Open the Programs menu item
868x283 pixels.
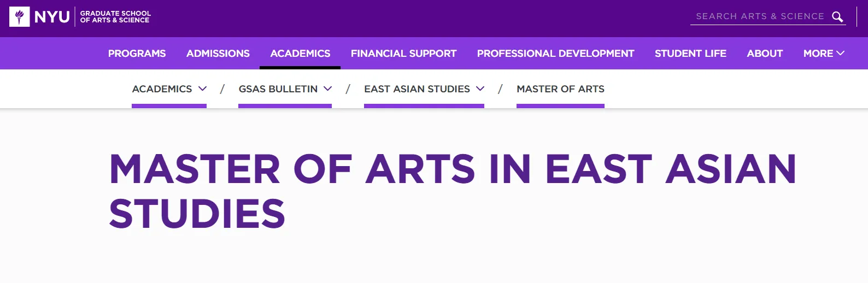pos(137,54)
